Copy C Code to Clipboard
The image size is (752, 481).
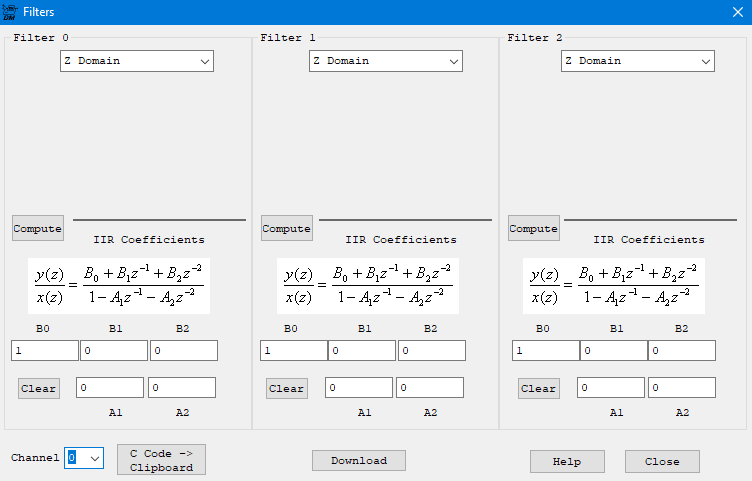[x=161, y=459]
